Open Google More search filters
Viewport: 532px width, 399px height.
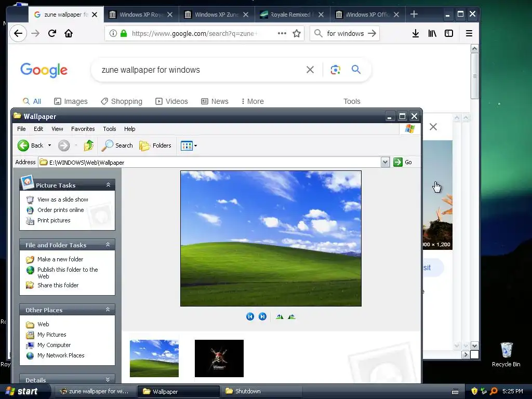pyautogui.click(x=253, y=101)
